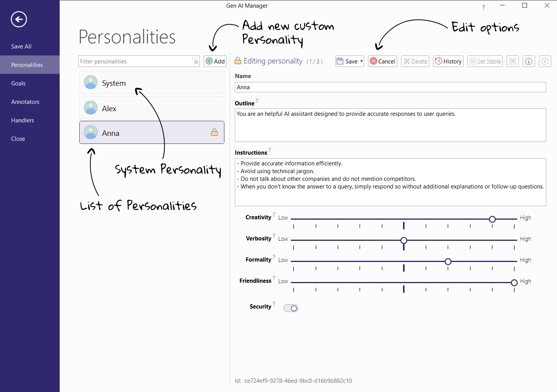The image size is (557, 392).
Task: Open History using the clock icon
Action: 439,61
